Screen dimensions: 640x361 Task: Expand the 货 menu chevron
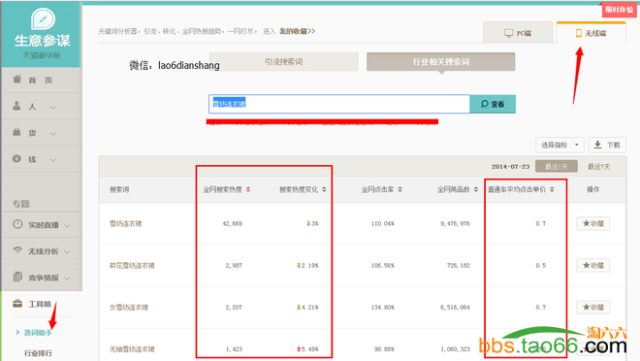point(53,134)
